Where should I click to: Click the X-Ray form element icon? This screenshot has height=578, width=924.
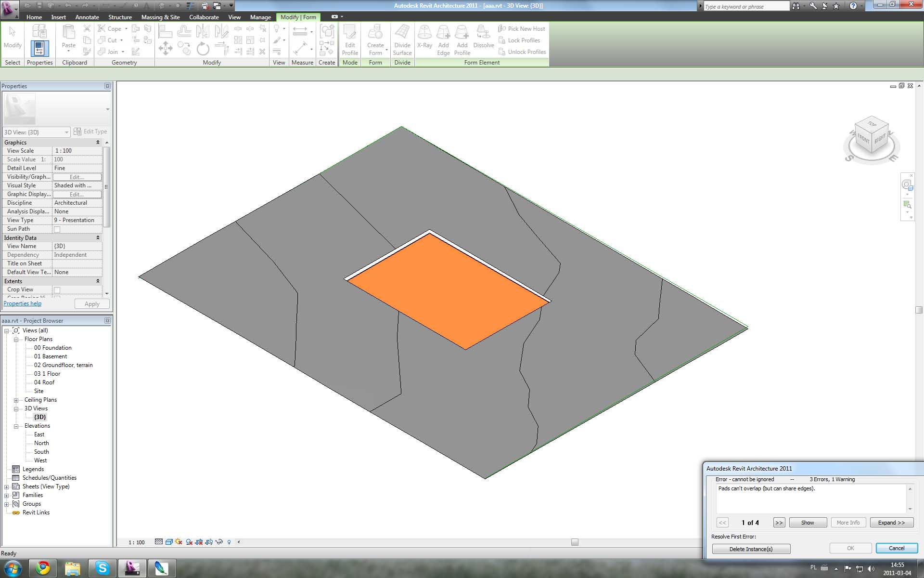[x=424, y=38]
